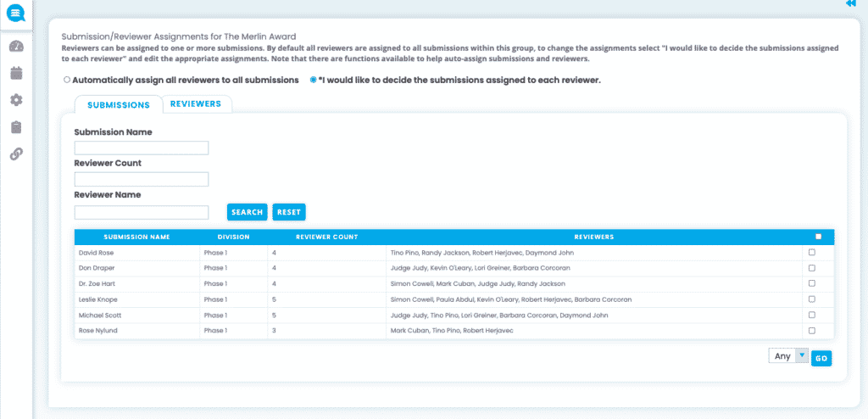The image size is (868, 419).
Task: Sort by Submission Name column header
Action: 136,237
